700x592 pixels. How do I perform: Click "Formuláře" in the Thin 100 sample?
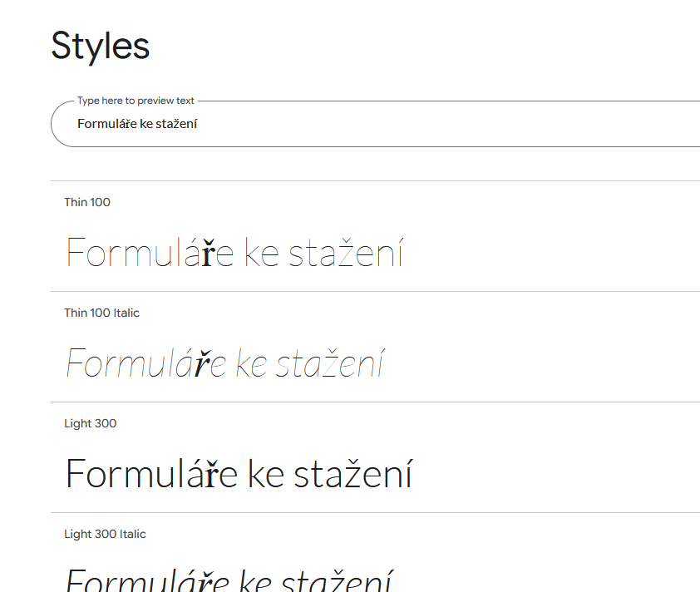click(x=150, y=253)
